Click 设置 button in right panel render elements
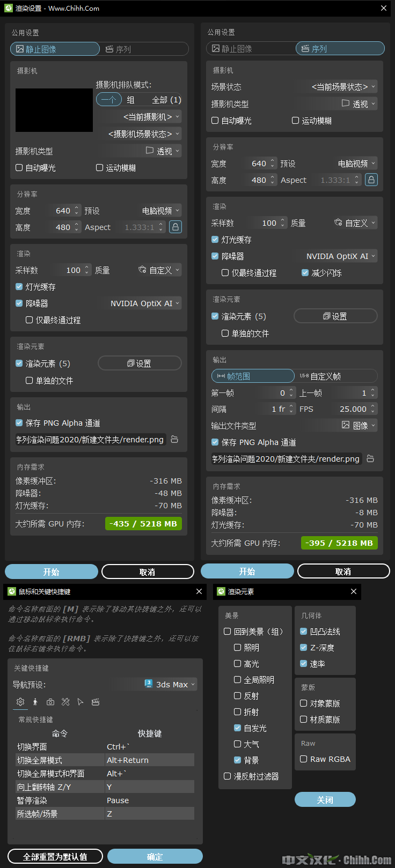The width and height of the screenshot is (395, 868). coord(335,316)
